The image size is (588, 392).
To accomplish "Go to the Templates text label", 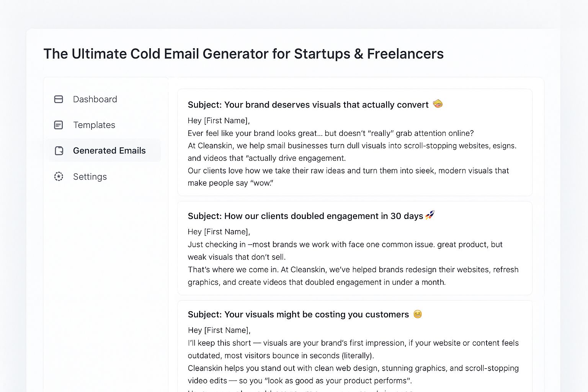I will (x=94, y=125).
